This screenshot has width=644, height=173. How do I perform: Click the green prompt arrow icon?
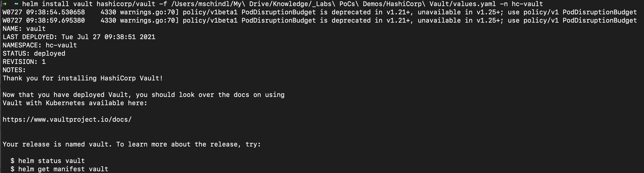tap(5, 4)
